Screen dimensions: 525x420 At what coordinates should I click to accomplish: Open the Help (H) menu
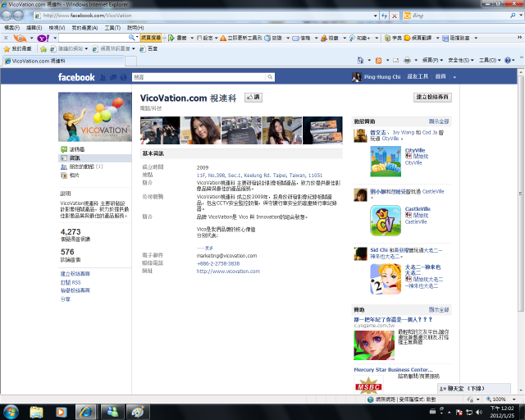(135, 28)
